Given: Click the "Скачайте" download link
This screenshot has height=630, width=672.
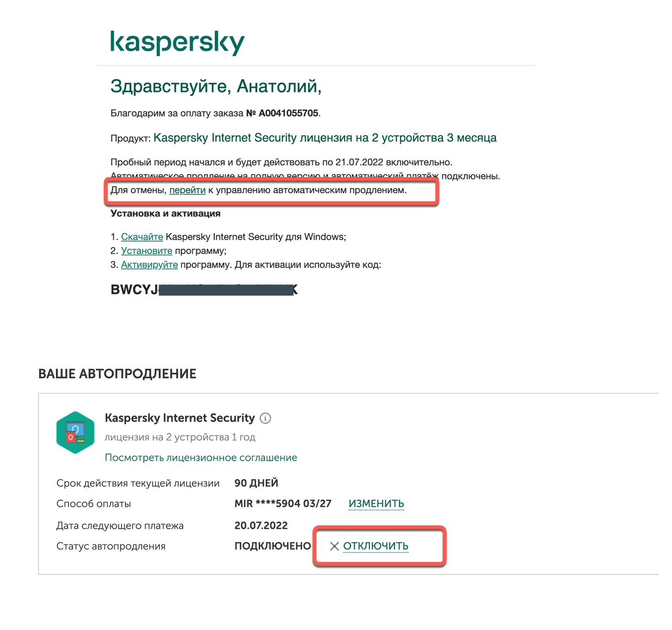Looking at the screenshot, I should click(142, 237).
